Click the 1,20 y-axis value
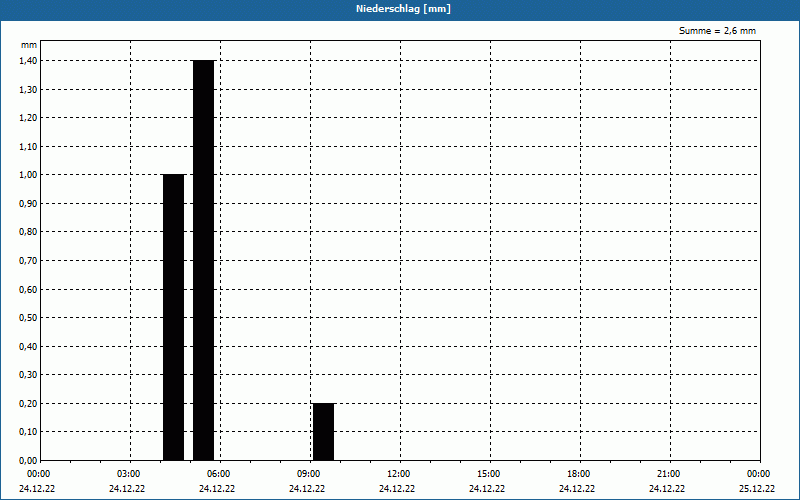Image resolution: width=800 pixels, height=500 pixels. pyautogui.click(x=29, y=118)
